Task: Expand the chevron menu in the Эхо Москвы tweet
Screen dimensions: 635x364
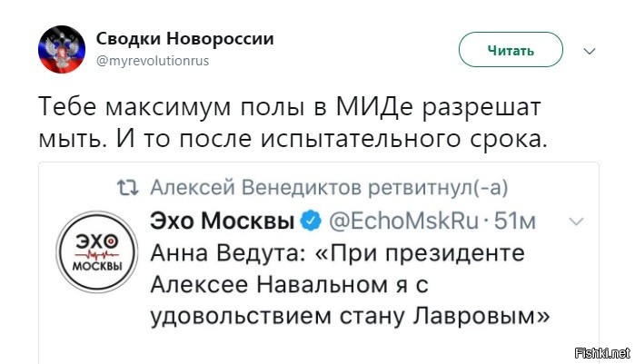Action: [576, 221]
